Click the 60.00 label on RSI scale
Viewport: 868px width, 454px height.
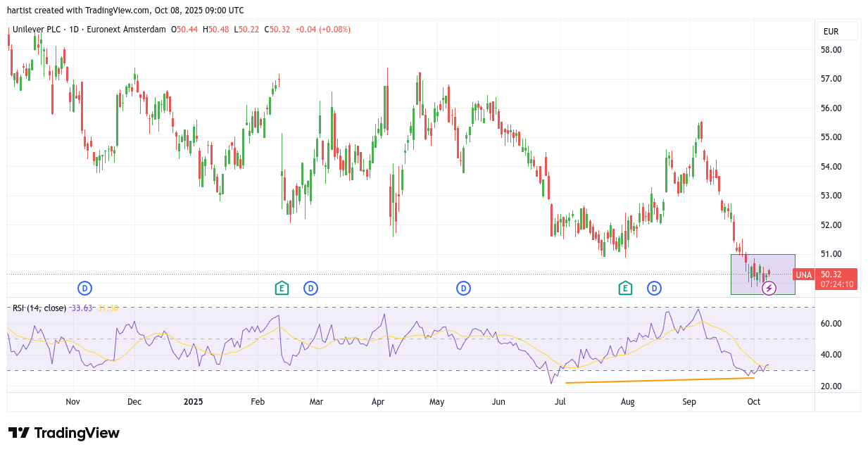pyautogui.click(x=831, y=324)
